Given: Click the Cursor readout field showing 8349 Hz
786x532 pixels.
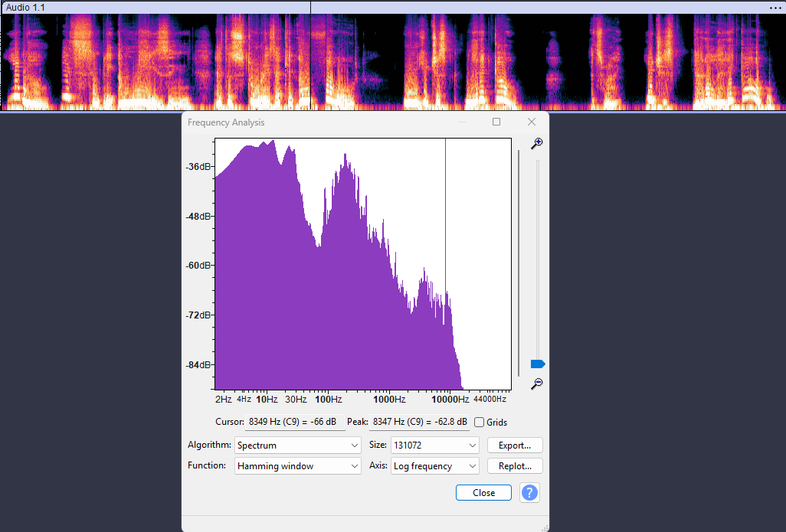Looking at the screenshot, I should [x=295, y=422].
